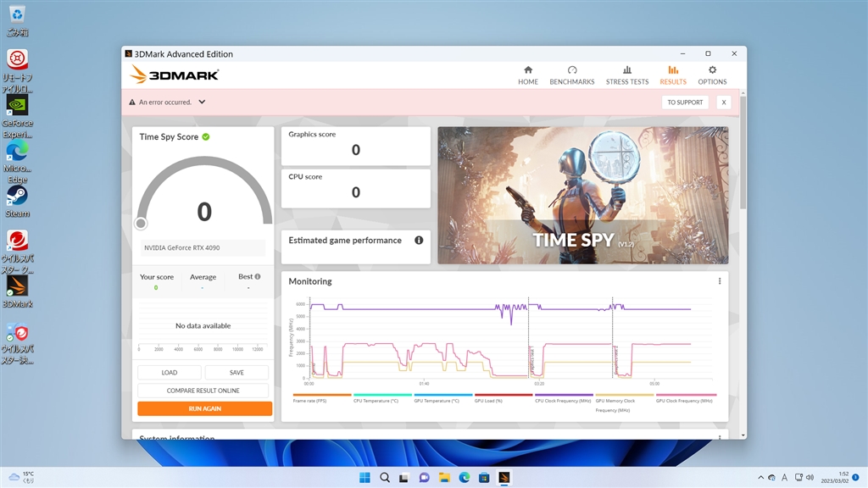Click the Graphics score card
The image size is (868, 488).
point(356,146)
